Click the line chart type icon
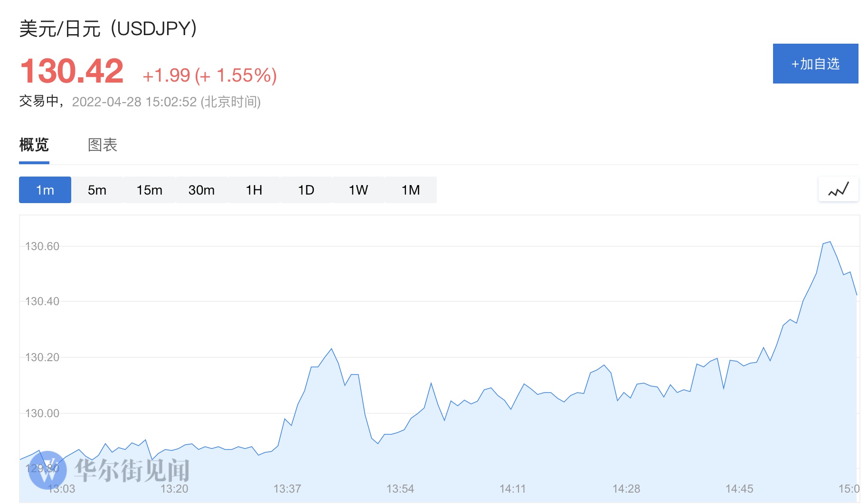The height and width of the screenshot is (504, 868). coord(838,190)
